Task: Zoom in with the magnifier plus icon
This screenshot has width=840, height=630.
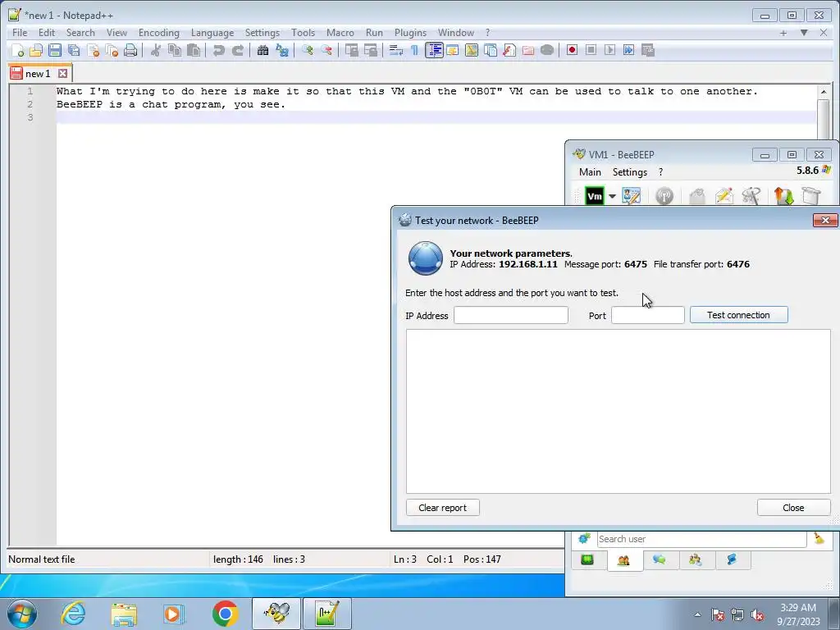Action: coord(308,50)
